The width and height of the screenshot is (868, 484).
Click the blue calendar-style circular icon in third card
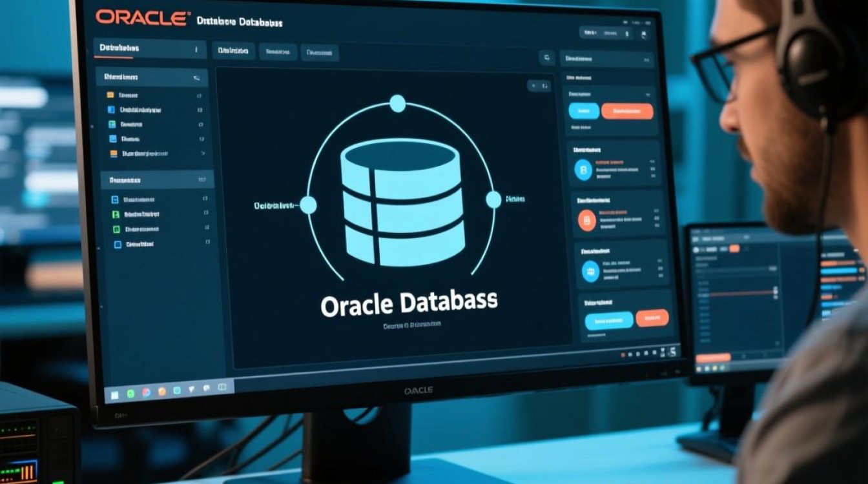pos(590,271)
